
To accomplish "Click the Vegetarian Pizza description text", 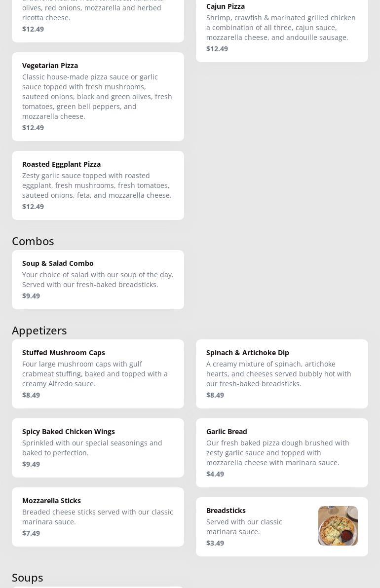I will pos(97,97).
